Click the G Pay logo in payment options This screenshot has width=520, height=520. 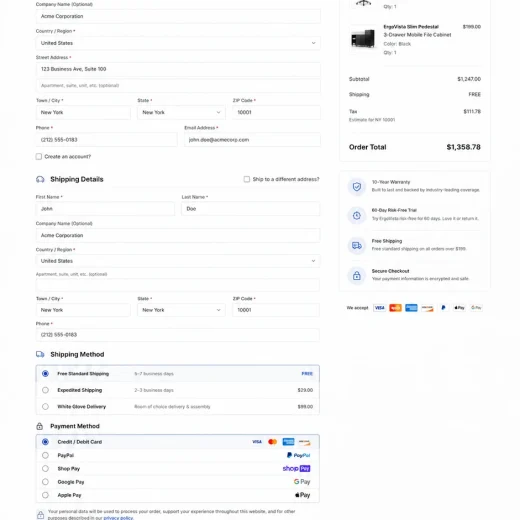pos(302,482)
